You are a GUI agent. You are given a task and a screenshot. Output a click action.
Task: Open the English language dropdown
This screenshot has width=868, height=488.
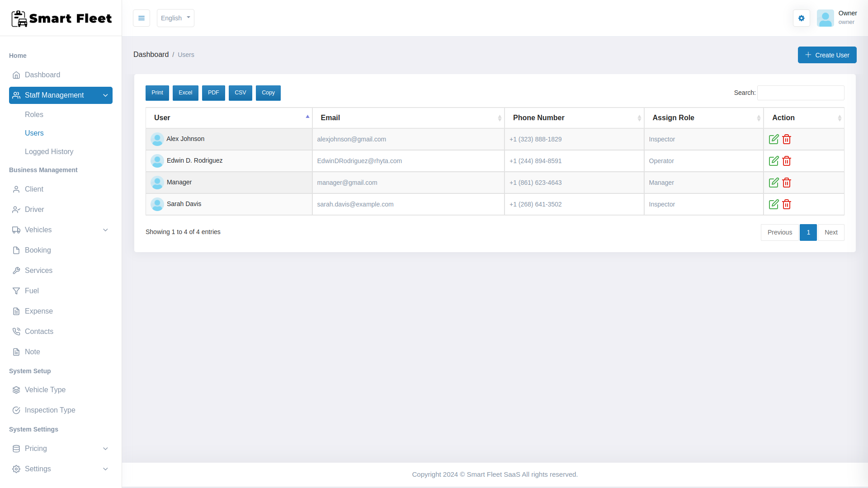[175, 18]
